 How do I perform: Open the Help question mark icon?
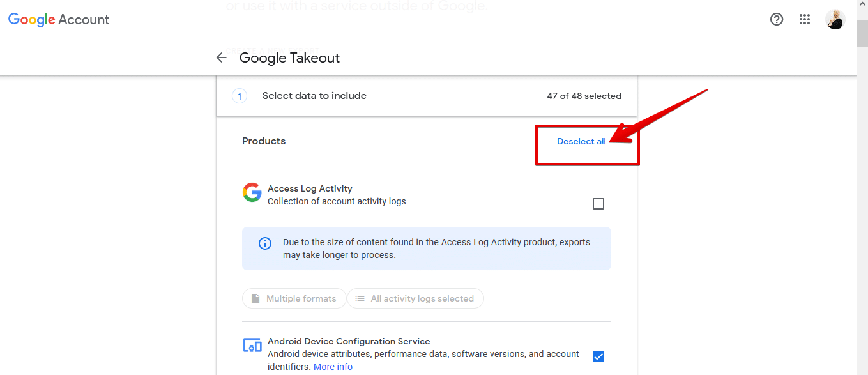coord(777,19)
